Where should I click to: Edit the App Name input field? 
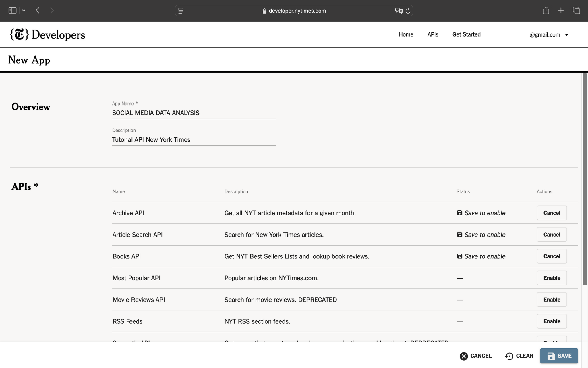194,113
